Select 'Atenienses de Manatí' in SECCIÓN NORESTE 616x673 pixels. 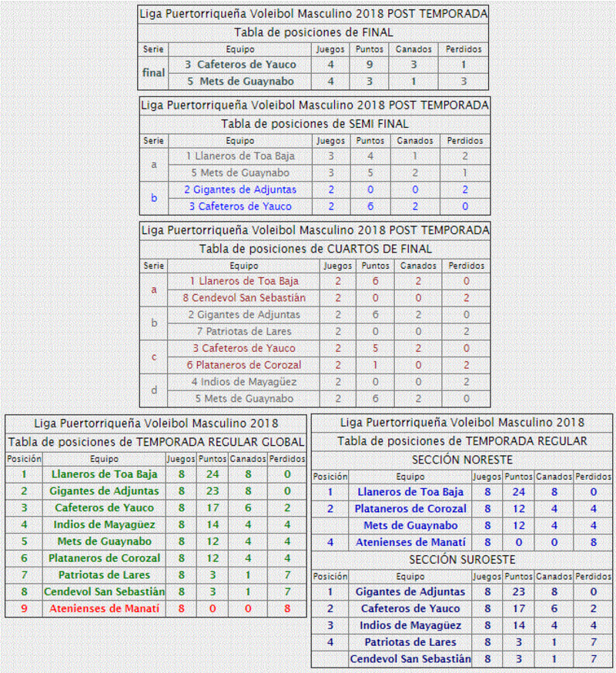pos(410,542)
